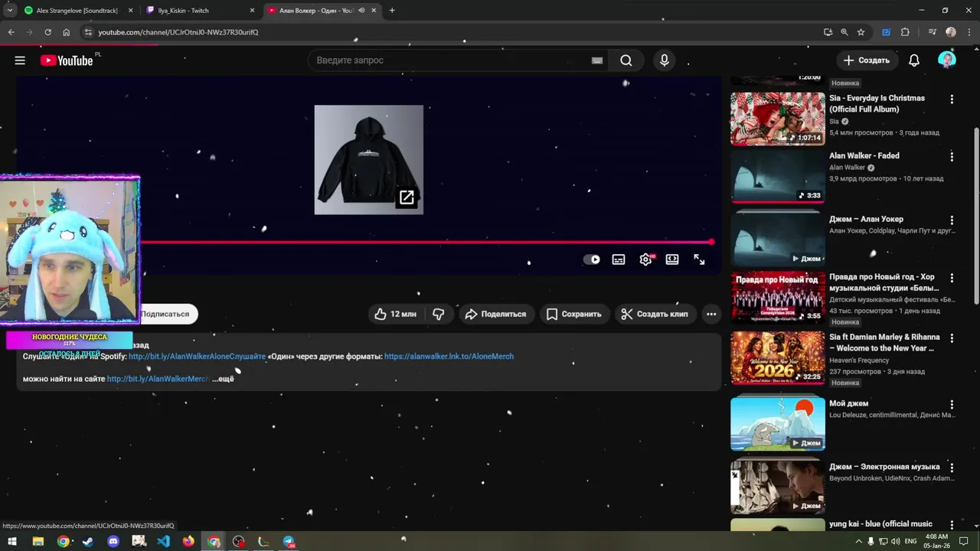Share the video via Поделиться
Image resolution: width=980 pixels, height=551 pixels.
[x=495, y=314]
